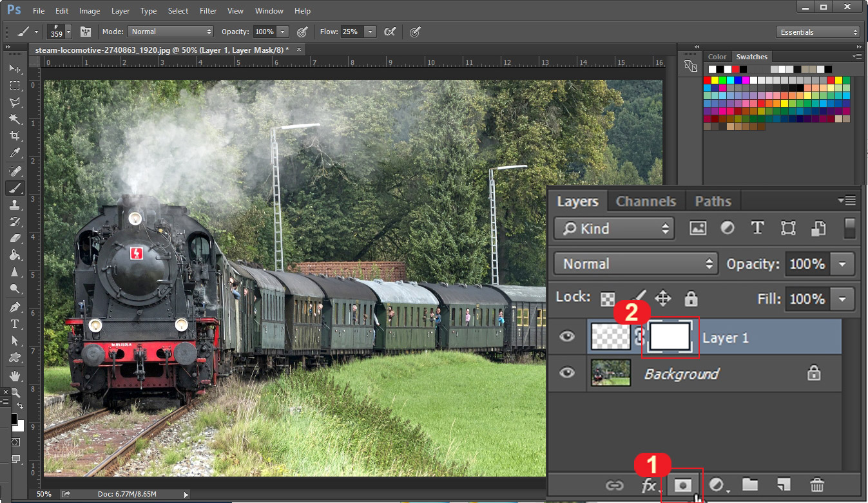The height and width of the screenshot is (503, 868).
Task: Create new fill or adjustment layer
Action: [x=716, y=485]
